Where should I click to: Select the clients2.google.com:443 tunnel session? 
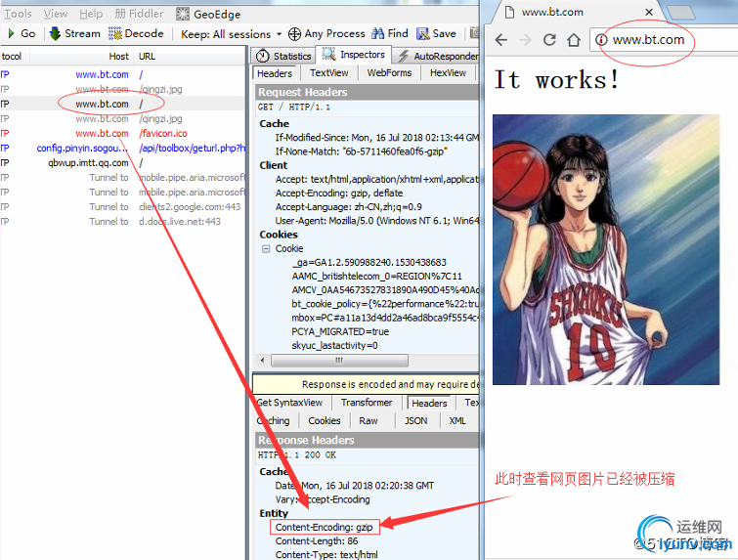[x=122, y=206]
